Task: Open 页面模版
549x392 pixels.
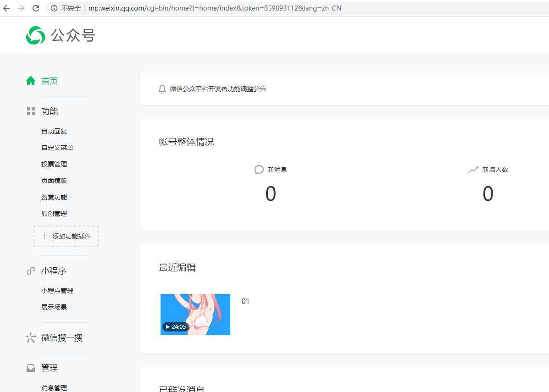Action: tap(54, 181)
